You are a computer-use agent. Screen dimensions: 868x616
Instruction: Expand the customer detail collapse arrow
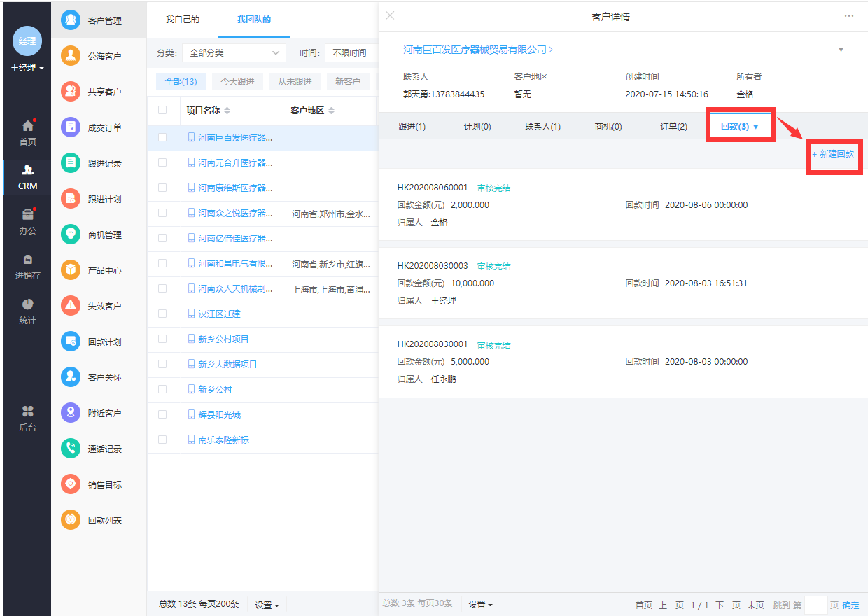point(841,50)
